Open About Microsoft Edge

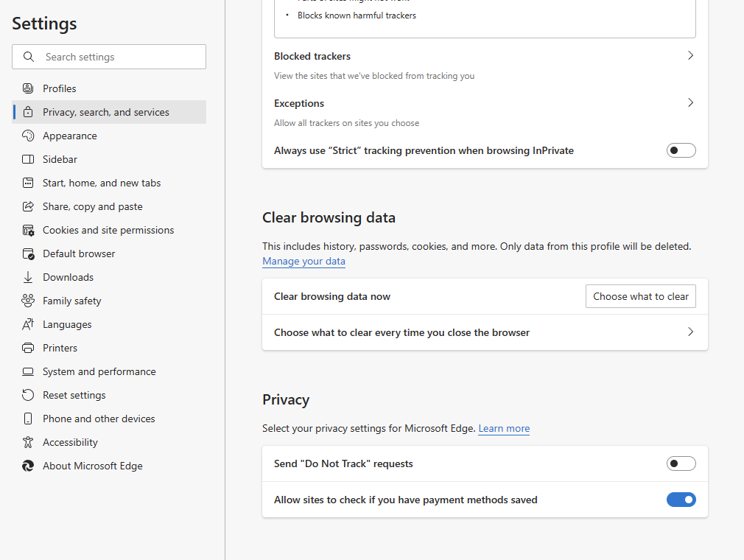tap(109, 466)
